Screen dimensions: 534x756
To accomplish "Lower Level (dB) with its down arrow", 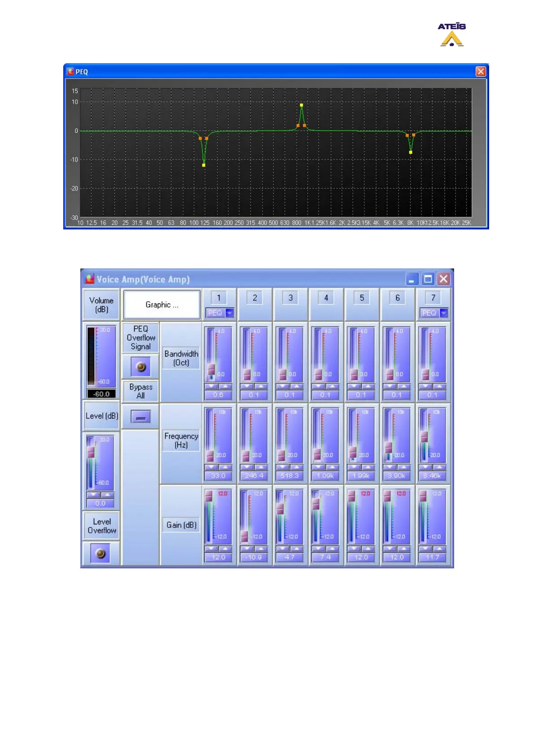I will coord(93,495).
